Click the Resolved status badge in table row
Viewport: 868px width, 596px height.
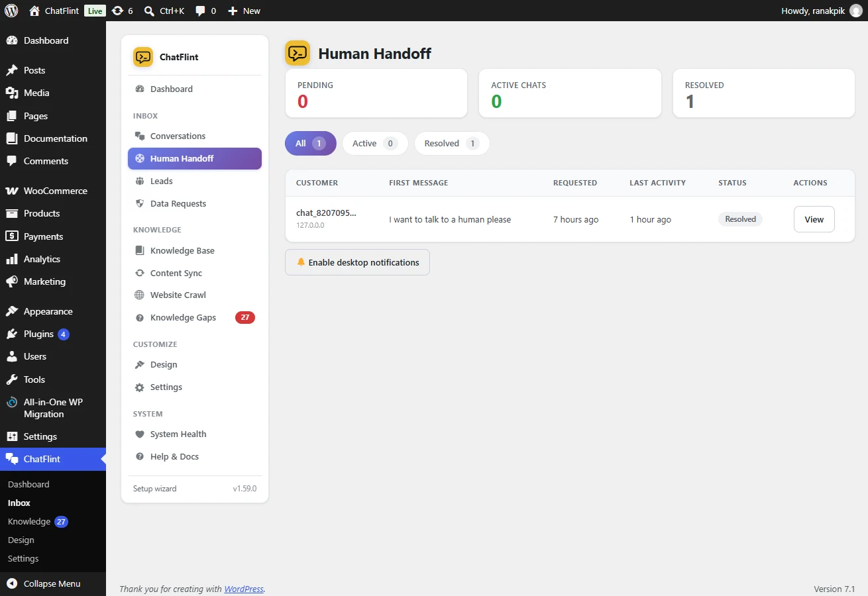tap(740, 219)
